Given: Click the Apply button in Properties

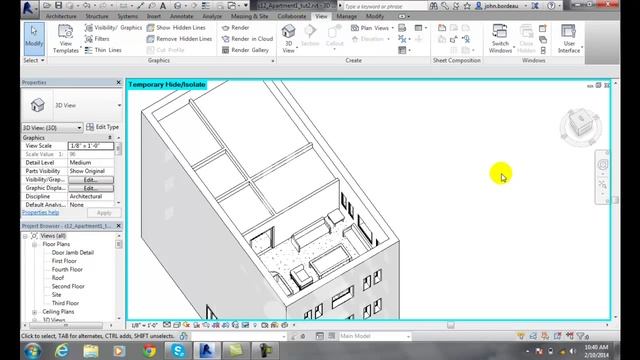Looking at the screenshot, I should click(x=104, y=213).
